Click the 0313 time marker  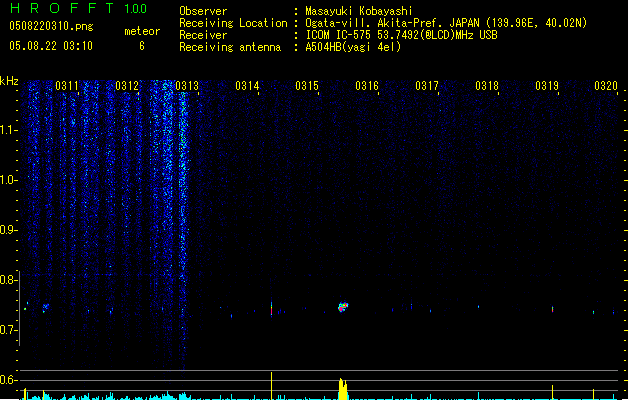[x=187, y=86]
